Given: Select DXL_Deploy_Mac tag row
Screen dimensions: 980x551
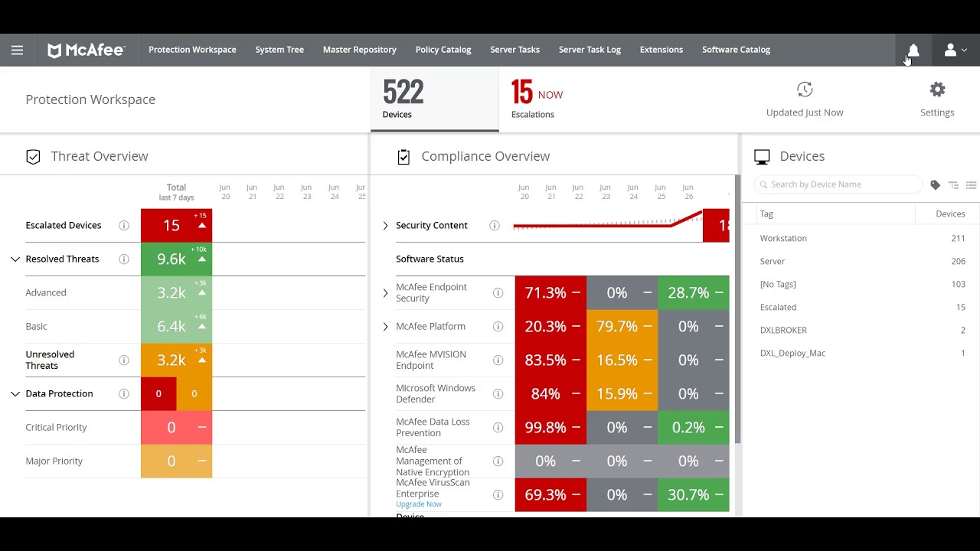Looking at the screenshot, I should point(863,353).
